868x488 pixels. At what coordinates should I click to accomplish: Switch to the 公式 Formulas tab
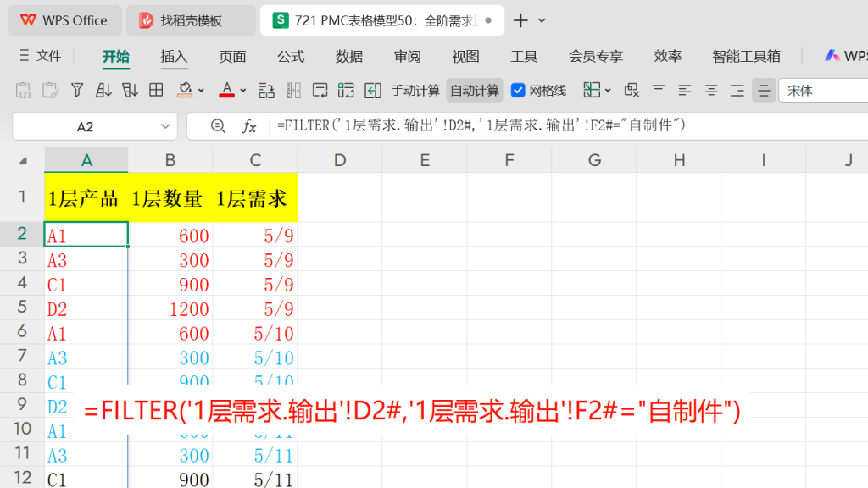[291, 57]
